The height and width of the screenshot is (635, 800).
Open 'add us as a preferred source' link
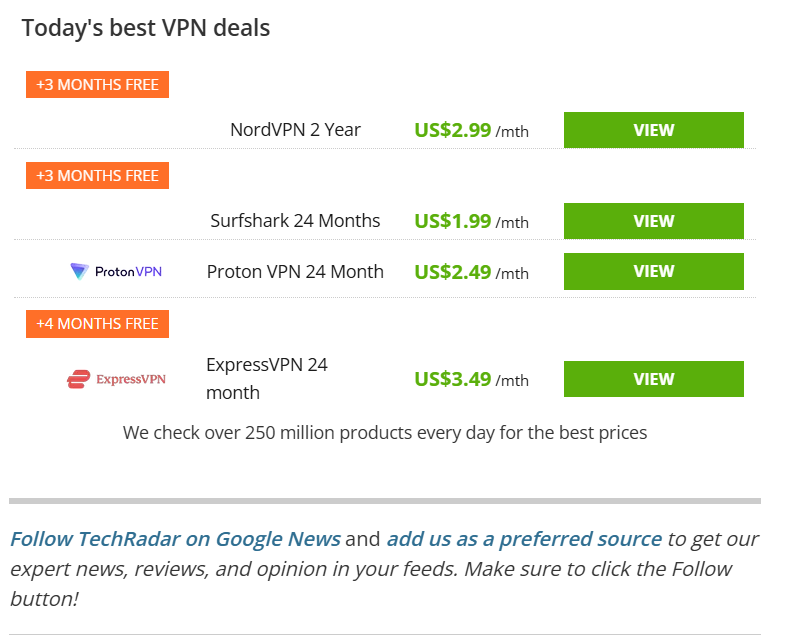click(524, 539)
